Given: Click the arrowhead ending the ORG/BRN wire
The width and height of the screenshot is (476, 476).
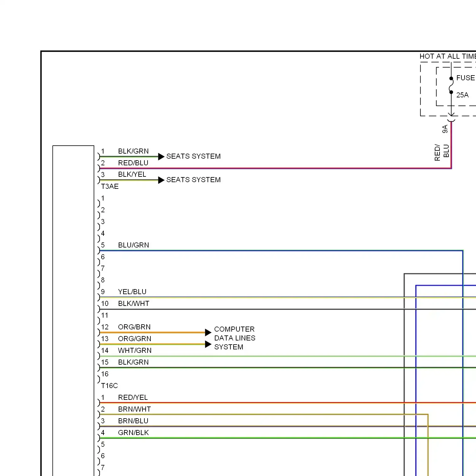Looking at the screenshot, I should [x=208, y=332].
